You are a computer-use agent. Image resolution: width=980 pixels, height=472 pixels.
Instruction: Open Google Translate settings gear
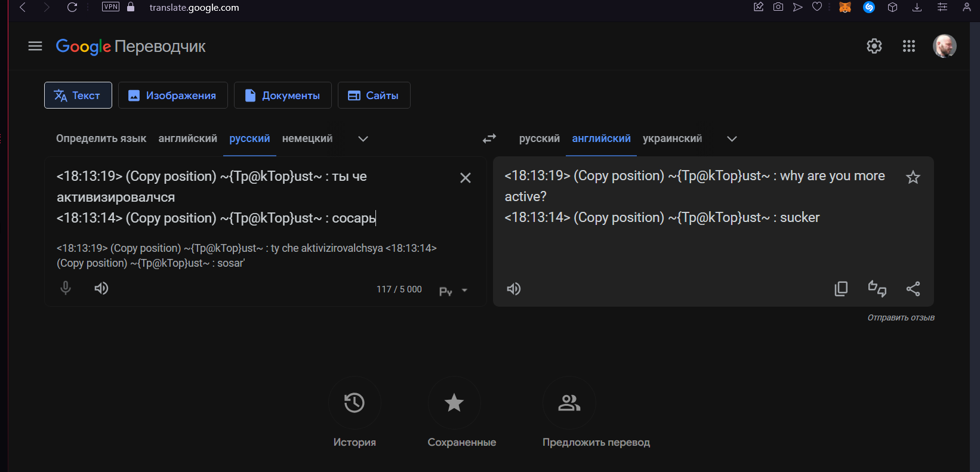[x=874, y=46]
